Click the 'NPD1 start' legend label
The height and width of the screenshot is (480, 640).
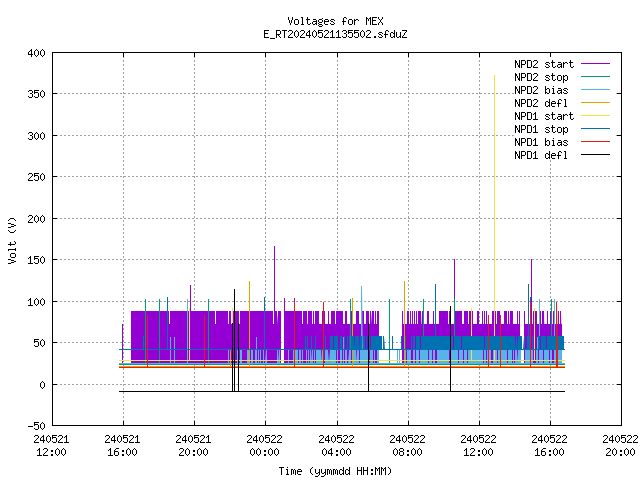[x=544, y=116]
